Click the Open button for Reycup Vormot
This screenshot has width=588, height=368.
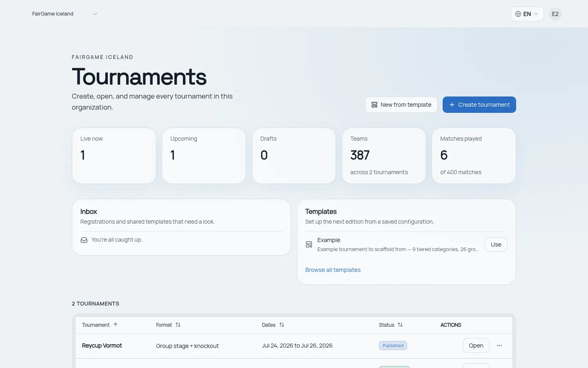(476, 346)
